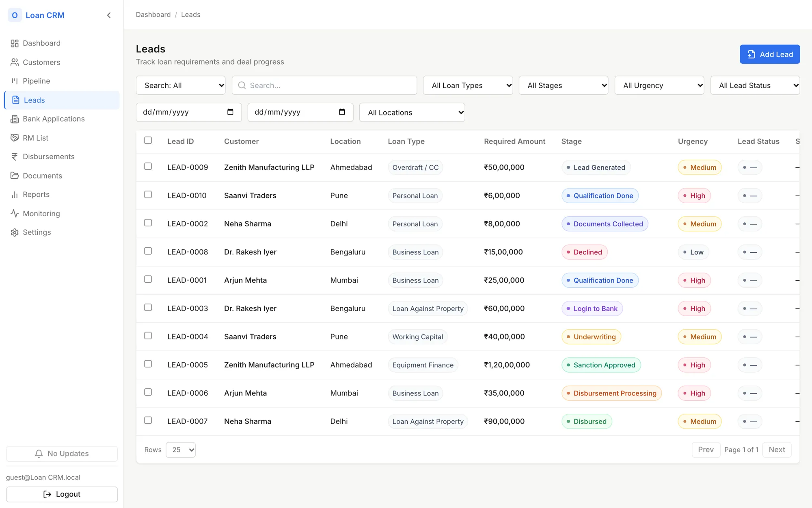
Task: Open Bank Applications in the sidebar
Action: 62,119
